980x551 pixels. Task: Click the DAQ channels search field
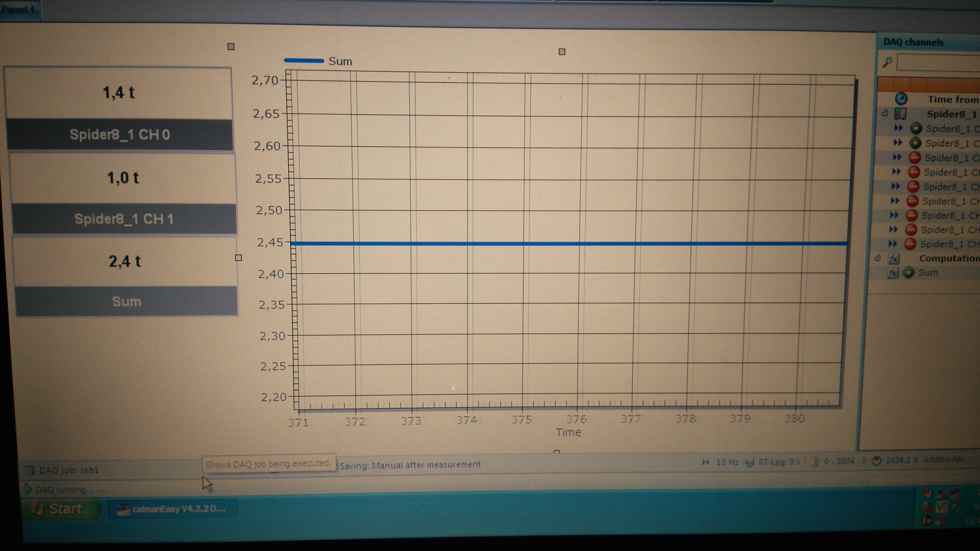click(938, 62)
